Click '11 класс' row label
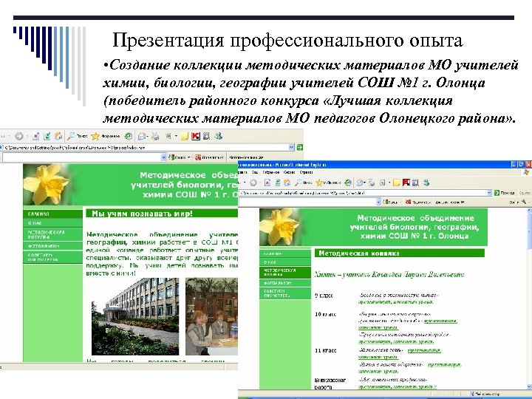The height and width of the screenshot is (399, 532). tap(325, 350)
